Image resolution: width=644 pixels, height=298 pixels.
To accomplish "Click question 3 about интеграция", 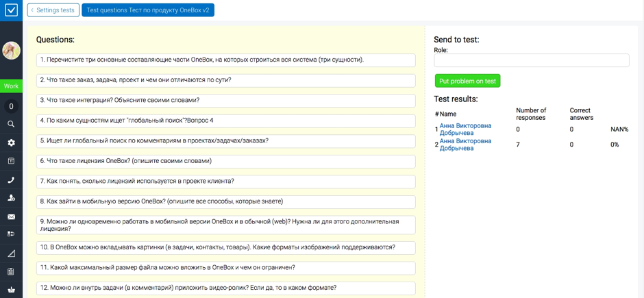I will click(x=225, y=100).
